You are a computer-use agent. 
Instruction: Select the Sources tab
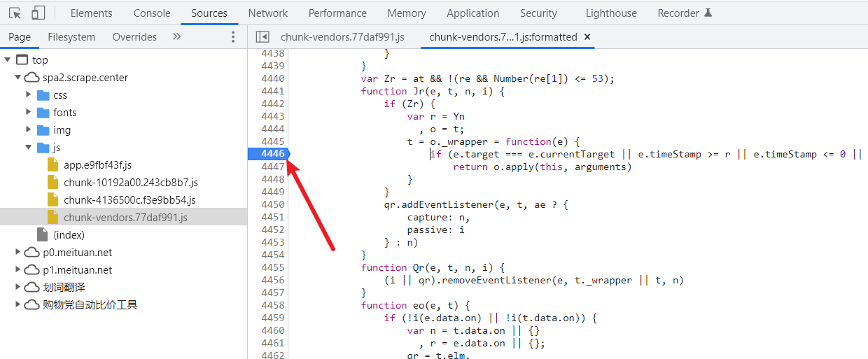209,13
